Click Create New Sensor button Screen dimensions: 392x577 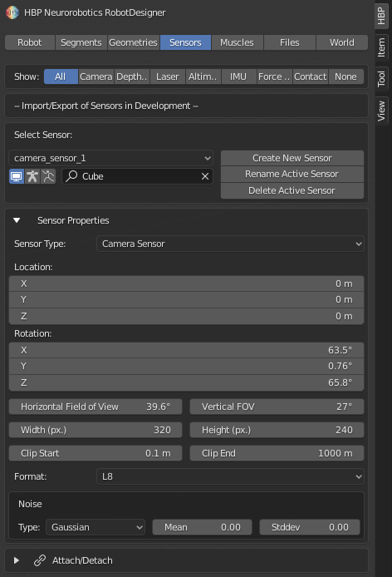(292, 158)
